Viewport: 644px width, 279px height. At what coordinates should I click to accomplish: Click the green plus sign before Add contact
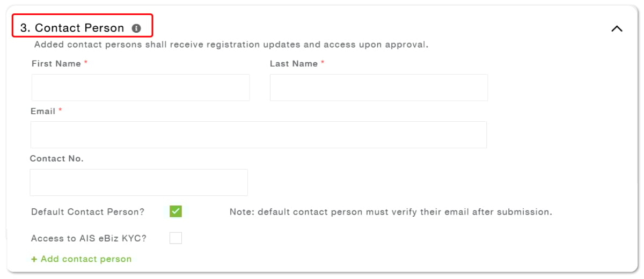click(34, 259)
